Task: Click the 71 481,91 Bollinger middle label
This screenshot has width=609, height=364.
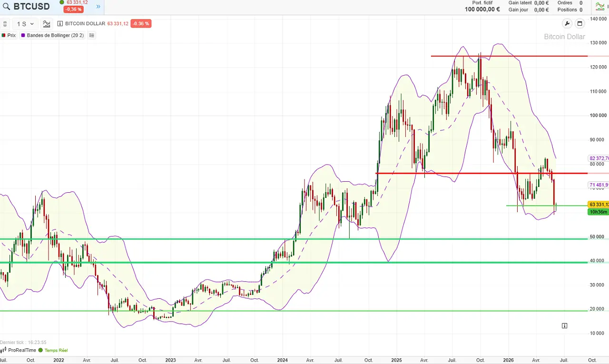Action: click(x=599, y=185)
